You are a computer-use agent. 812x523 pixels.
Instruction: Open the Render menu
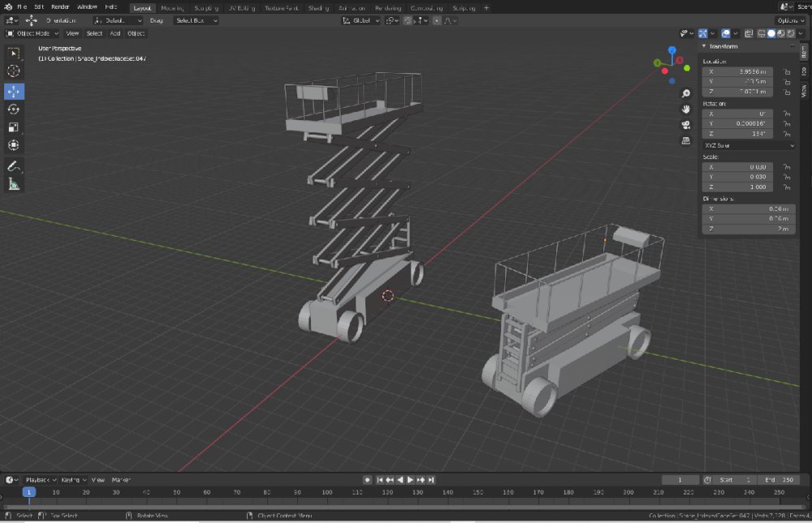(x=60, y=6)
